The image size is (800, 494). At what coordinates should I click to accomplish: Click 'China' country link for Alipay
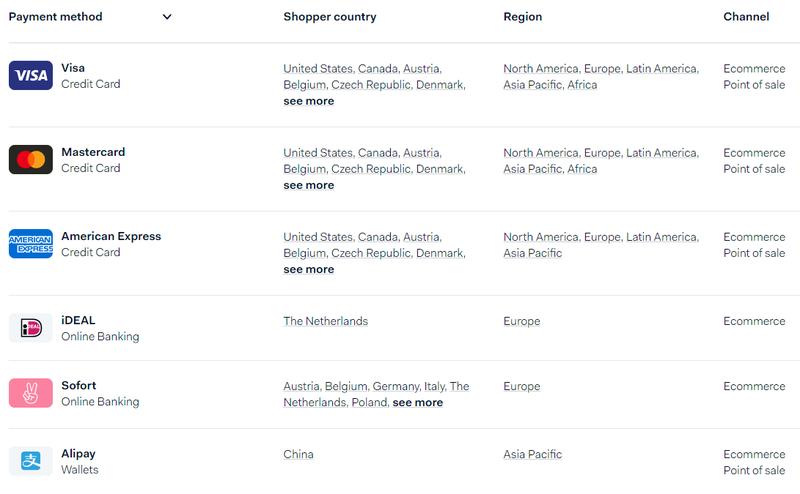click(x=298, y=454)
